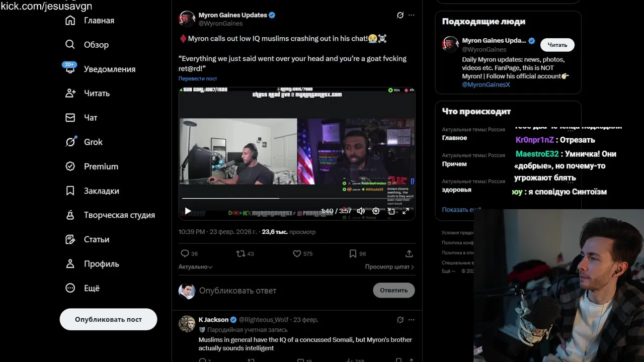The width and height of the screenshot is (644, 362).
Task: Toggle video fullscreen mode
Action: (406, 211)
